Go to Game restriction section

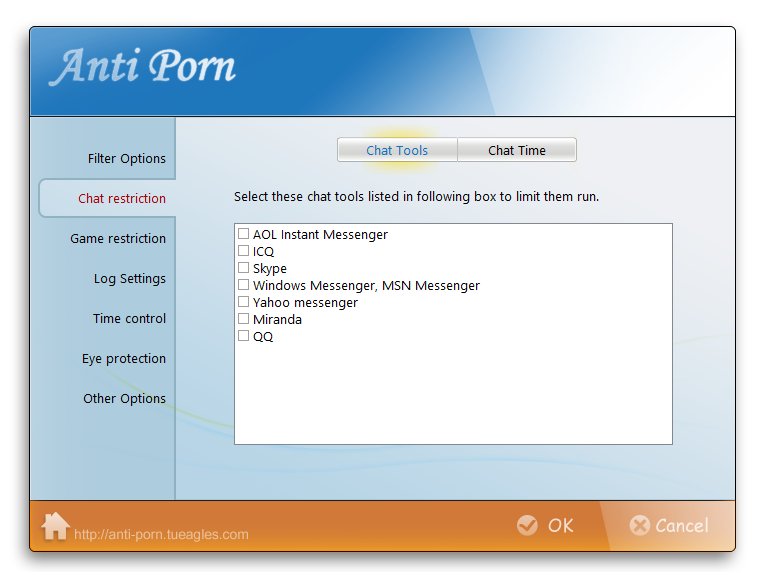click(118, 238)
